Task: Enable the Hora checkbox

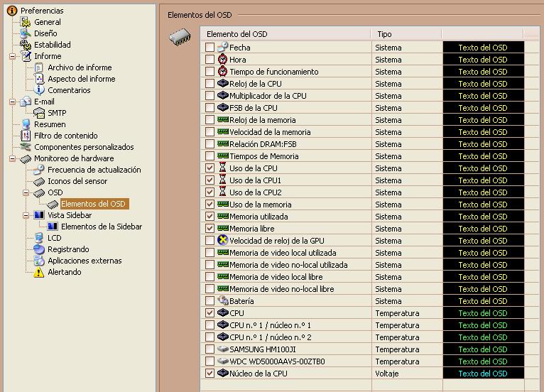Action: click(210, 60)
